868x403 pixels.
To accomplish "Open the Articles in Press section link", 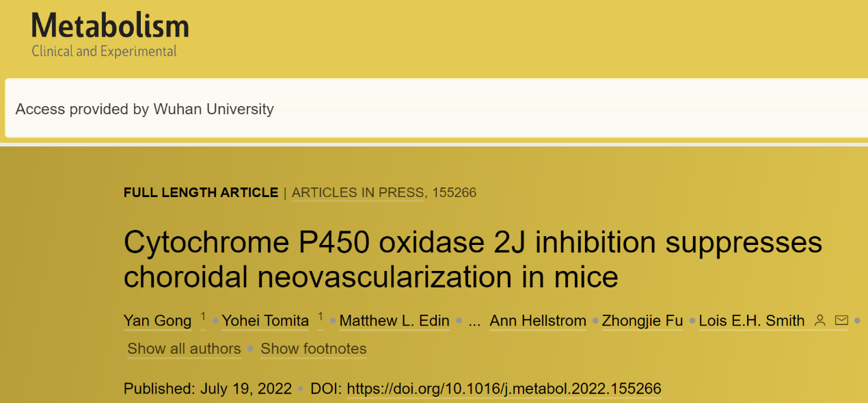I will click(x=358, y=193).
